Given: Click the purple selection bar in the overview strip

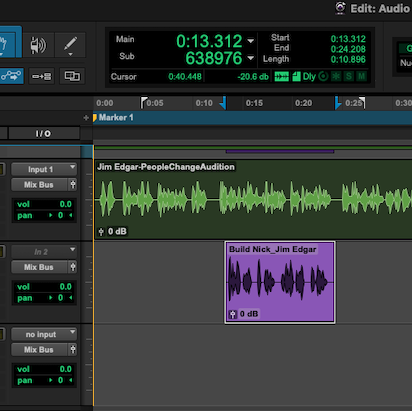Looking at the screenshot, I should [280, 151].
